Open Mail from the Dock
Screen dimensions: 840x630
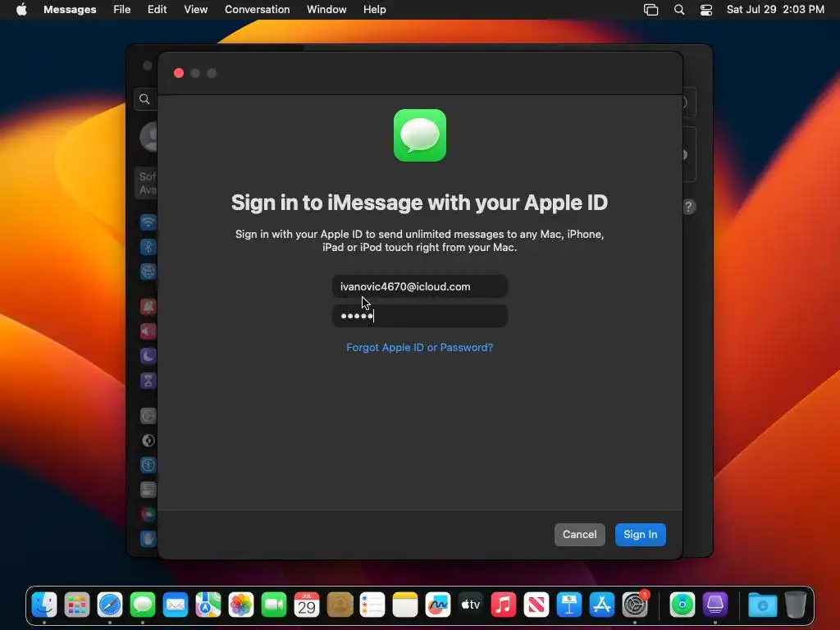click(x=176, y=605)
